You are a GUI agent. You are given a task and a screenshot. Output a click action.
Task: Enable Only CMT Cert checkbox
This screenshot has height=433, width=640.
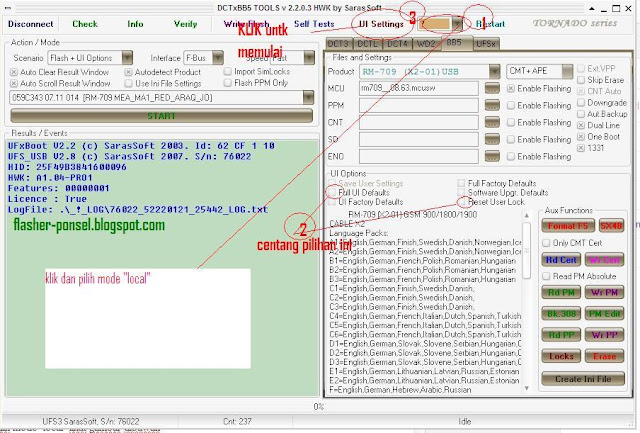pos(546,243)
